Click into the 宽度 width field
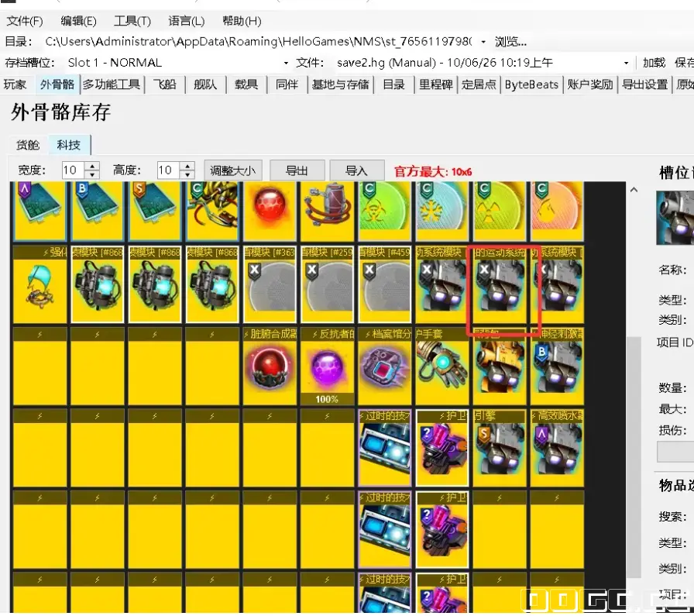The image size is (694, 616). [74, 170]
